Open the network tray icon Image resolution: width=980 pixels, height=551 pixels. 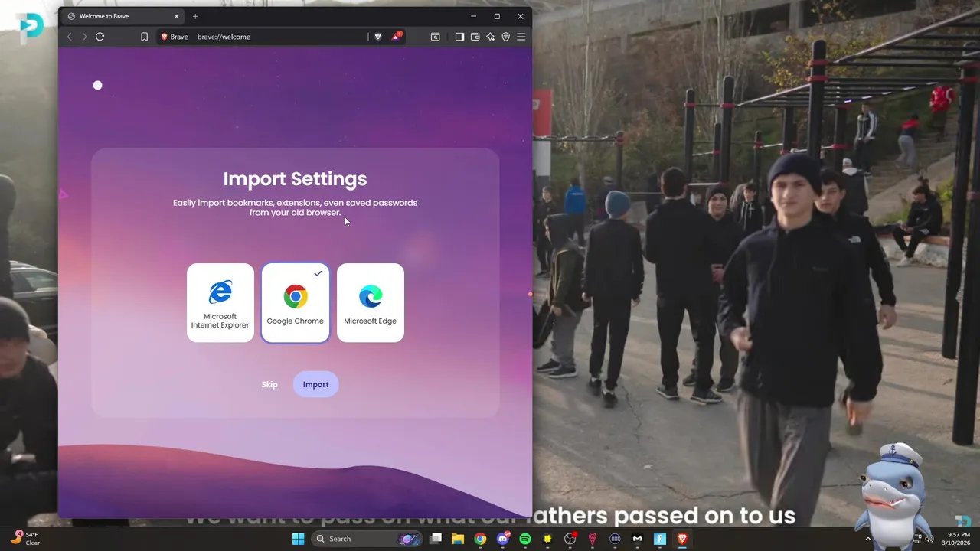coord(916,539)
